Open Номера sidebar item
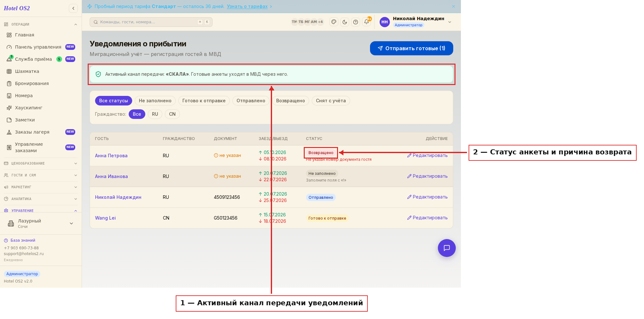The width and height of the screenshot is (644, 319). (x=41, y=96)
